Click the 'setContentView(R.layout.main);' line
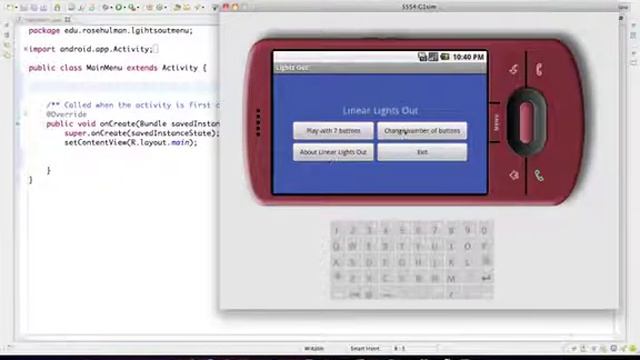 131,142
